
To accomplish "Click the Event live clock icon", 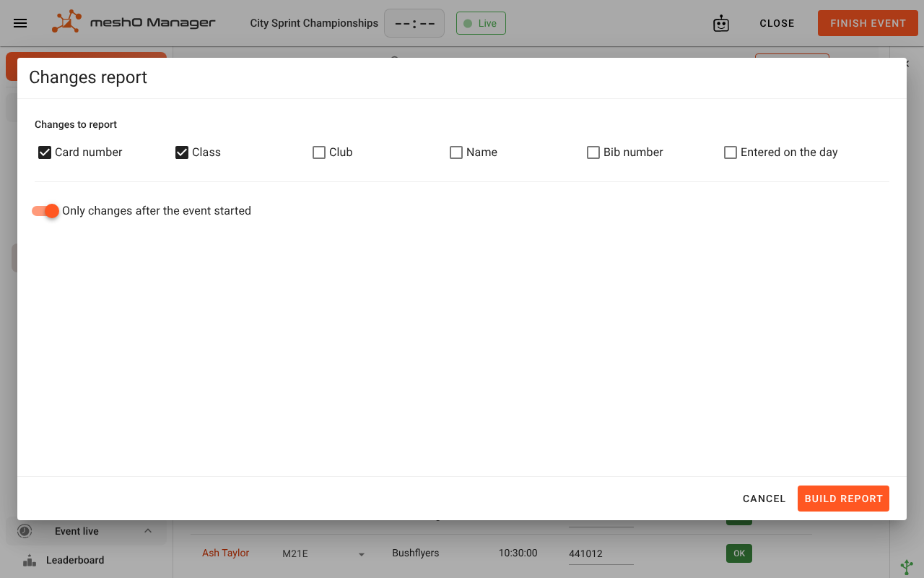I will [25, 531].
